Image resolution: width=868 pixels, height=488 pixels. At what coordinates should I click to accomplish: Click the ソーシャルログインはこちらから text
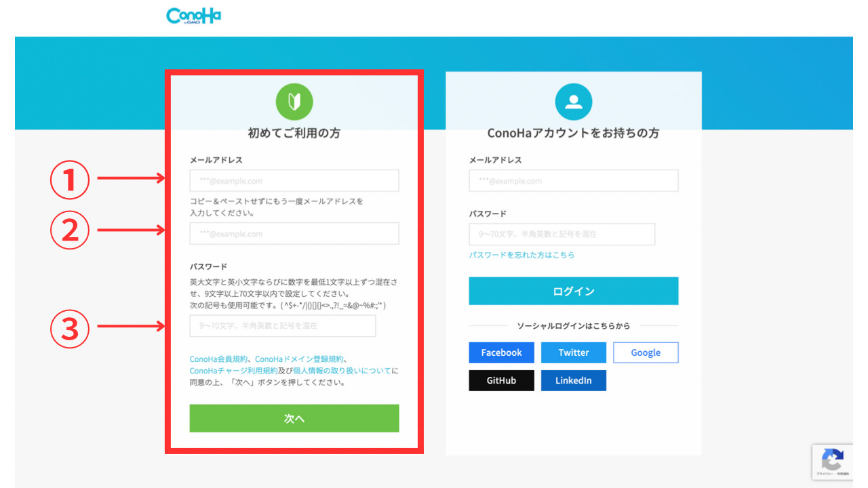[x=574, y=326]
